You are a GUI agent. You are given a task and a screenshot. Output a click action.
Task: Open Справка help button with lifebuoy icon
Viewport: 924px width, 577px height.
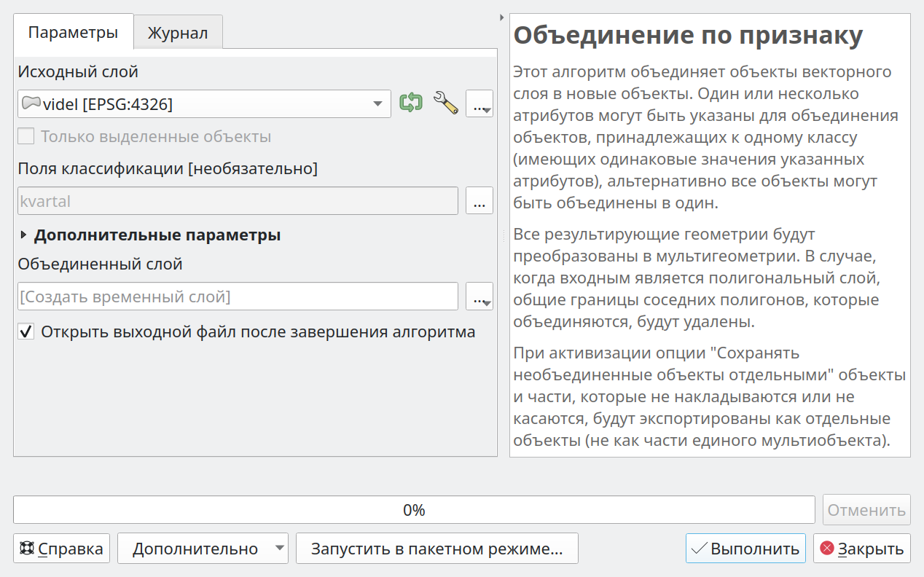point(61,549)
